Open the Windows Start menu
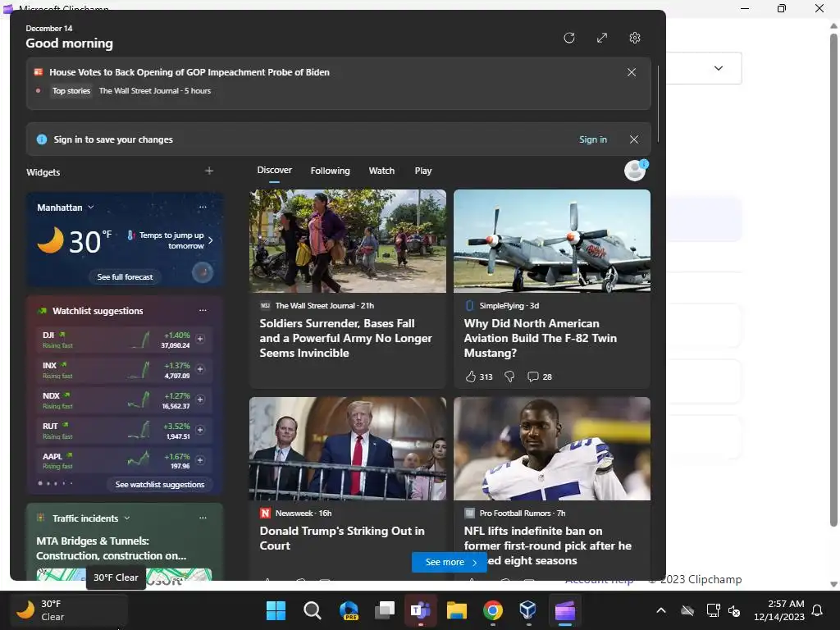The width and height of the screenshot is (840, 630). pyautogui.click(x=276, y=610)
